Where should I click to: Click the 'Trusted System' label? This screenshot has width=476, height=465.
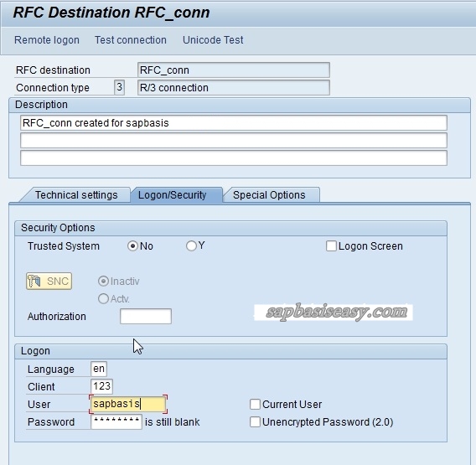pos(64,245)
